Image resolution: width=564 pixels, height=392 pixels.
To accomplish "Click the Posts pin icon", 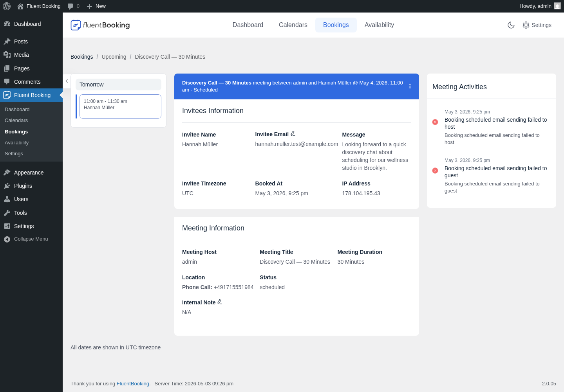I will click(7, 41).
